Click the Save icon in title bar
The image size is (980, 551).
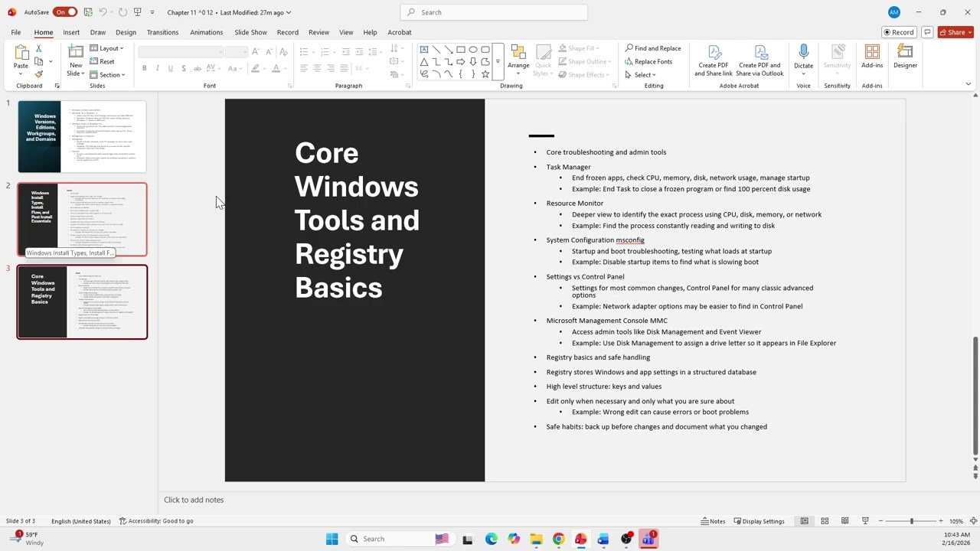[x=88, y=12]
